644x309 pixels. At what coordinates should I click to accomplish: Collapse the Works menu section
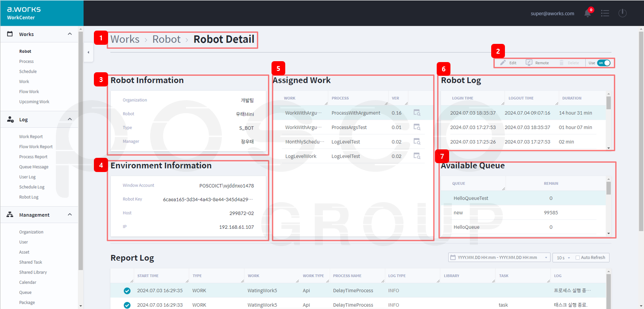(x=70, y=34)
